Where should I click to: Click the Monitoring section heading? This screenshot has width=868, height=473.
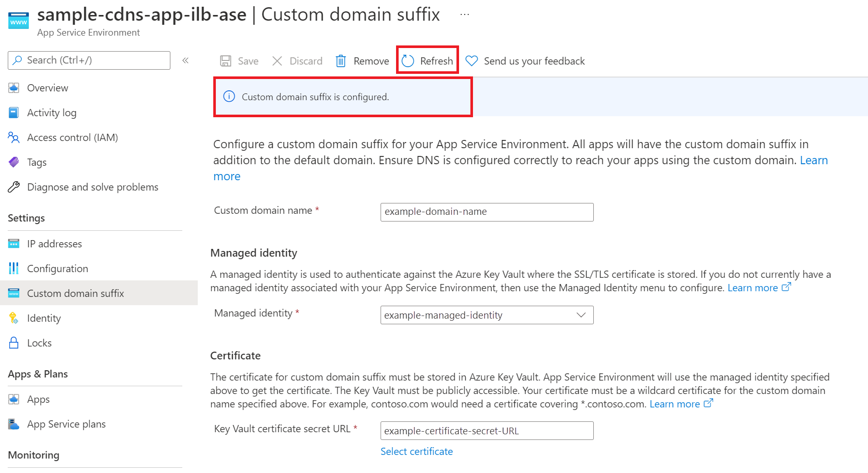tap(34, 455)
